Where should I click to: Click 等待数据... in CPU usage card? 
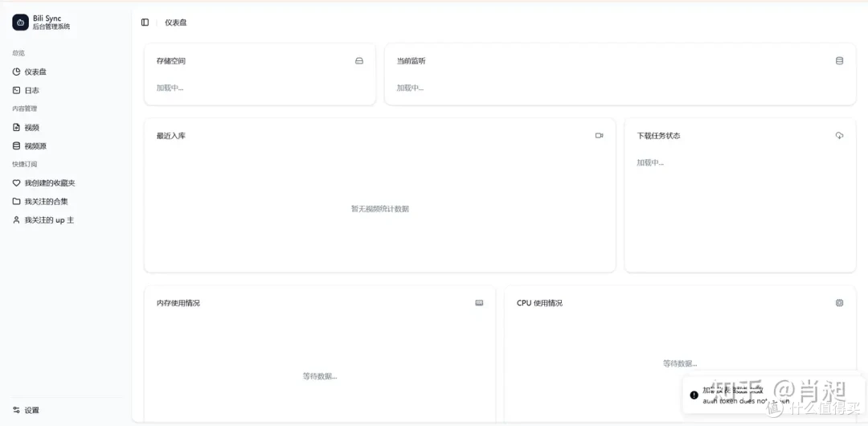coord(681,363)
